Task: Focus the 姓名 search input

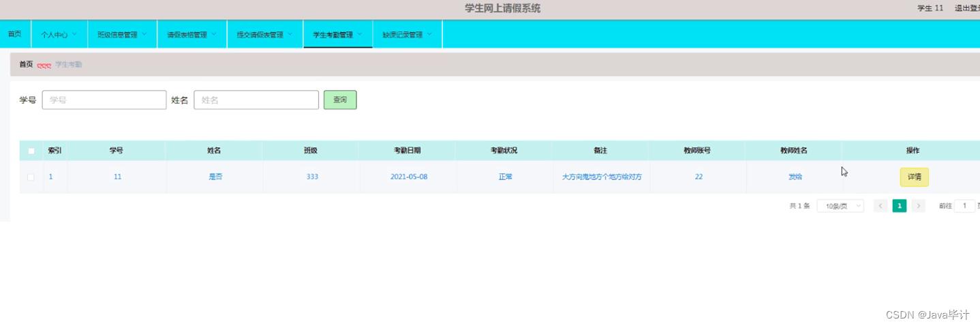Action: pyautogui.click(x=256, y=100)
